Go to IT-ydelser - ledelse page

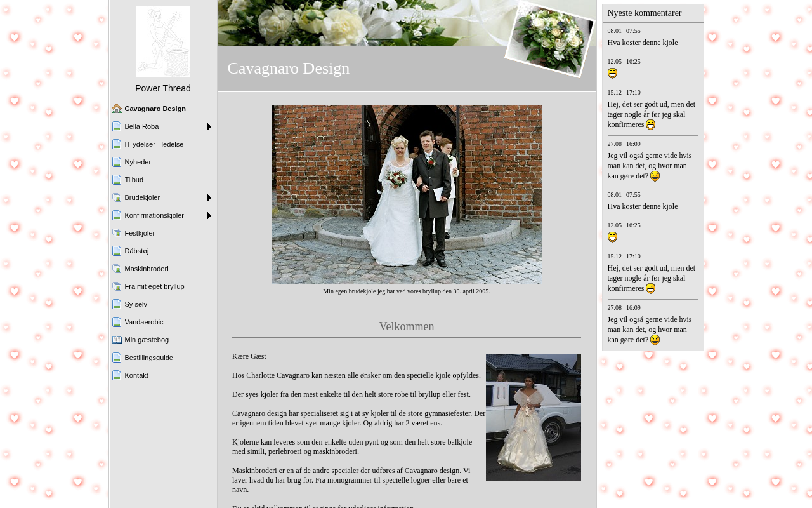[154, 144]
